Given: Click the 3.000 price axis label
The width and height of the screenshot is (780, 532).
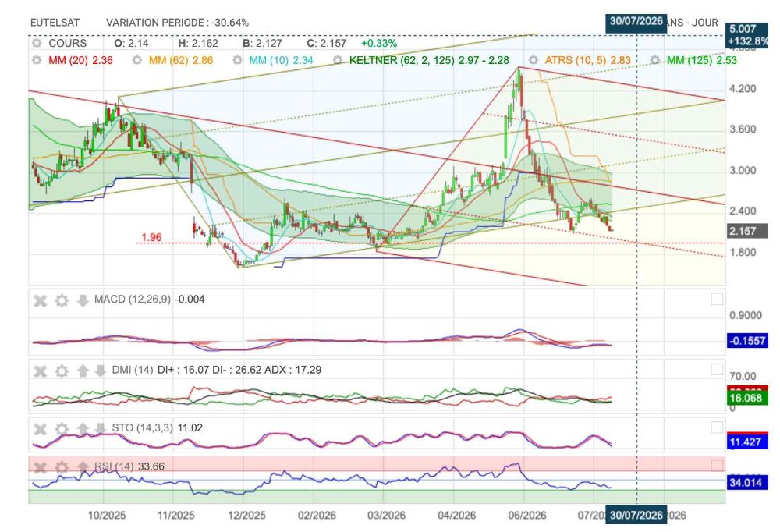Looking at the screenshot, I should [743, 171].
